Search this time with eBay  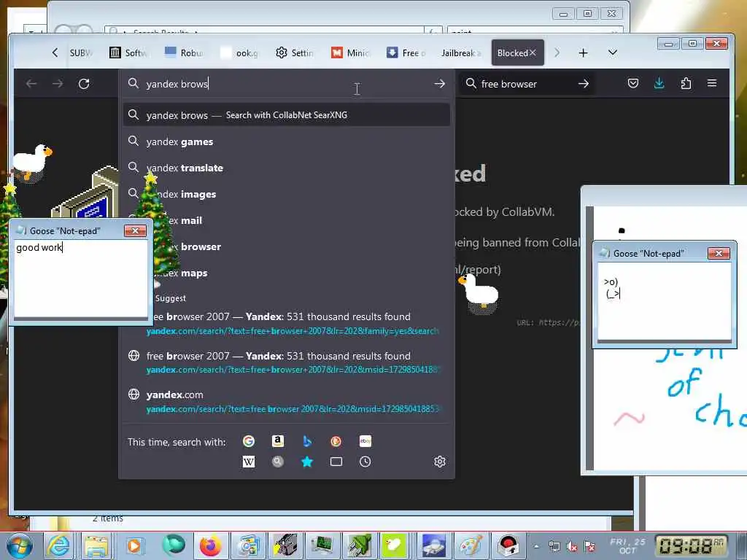tap(365, 441)
